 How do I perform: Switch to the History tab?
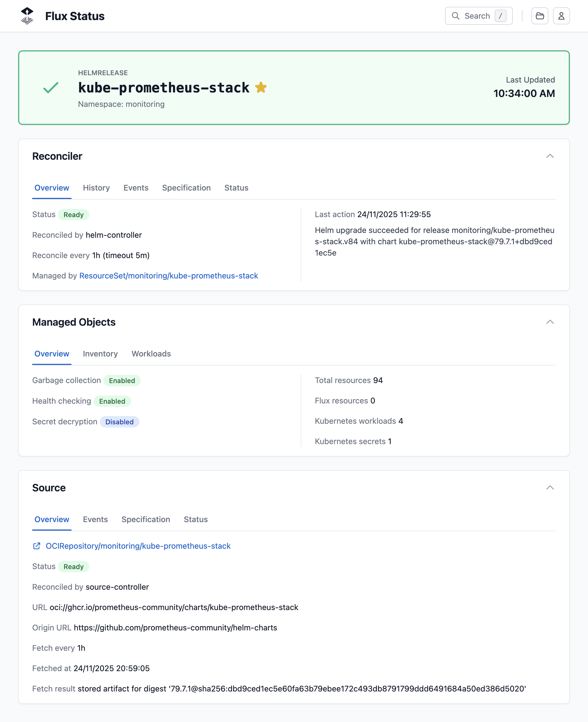click(96, 188)
